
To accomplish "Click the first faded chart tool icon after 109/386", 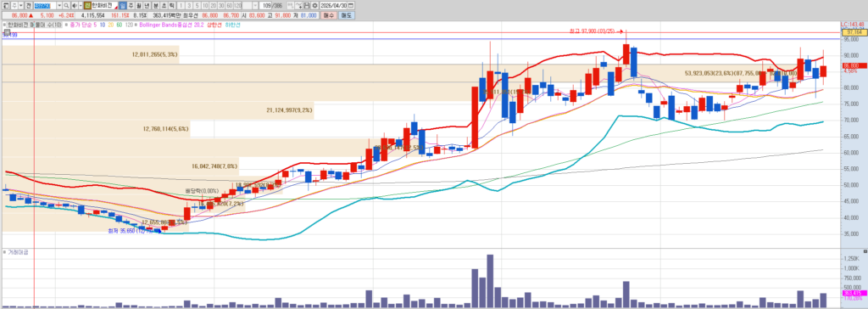I will pos(291,5).
